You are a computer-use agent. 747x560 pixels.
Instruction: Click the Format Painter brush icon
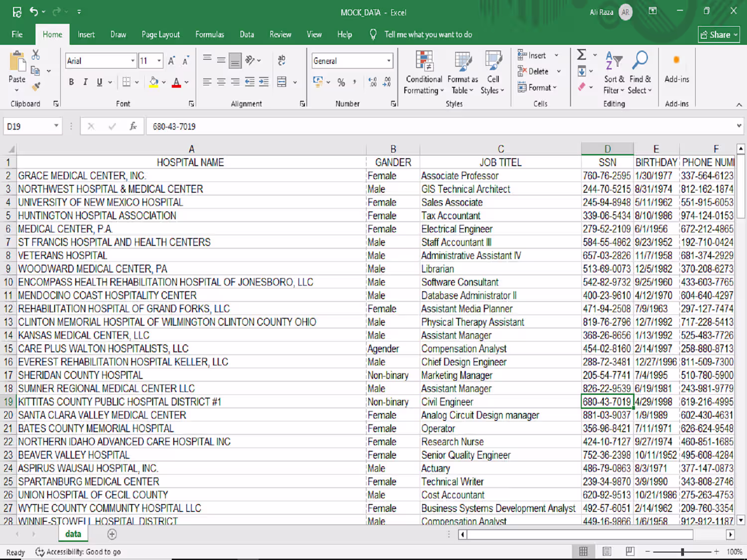click(36, 87)
